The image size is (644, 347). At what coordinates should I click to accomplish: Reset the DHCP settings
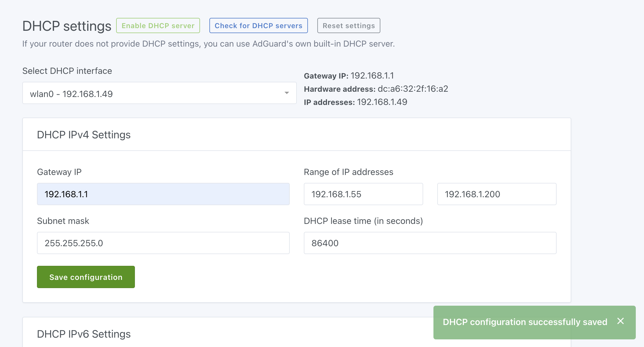pyautogui.click(x=349, y=25)
